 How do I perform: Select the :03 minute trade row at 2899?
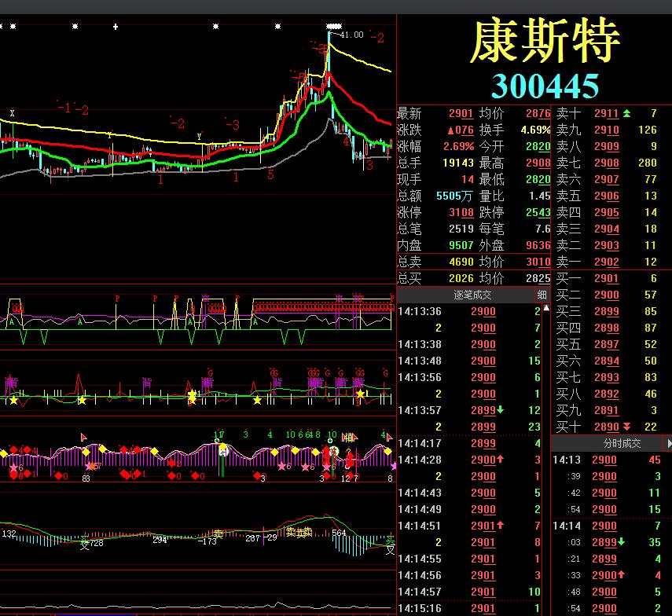(x=607, y=542)
